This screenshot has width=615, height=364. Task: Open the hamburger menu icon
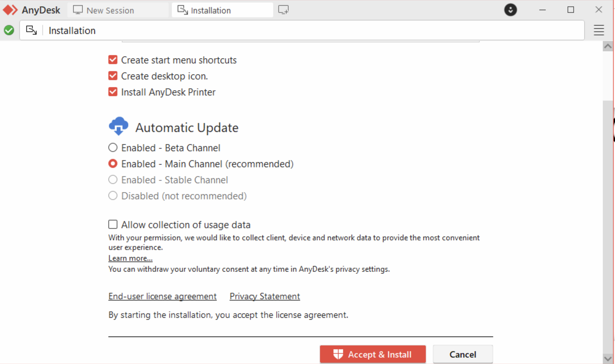(x=599, y=30)
